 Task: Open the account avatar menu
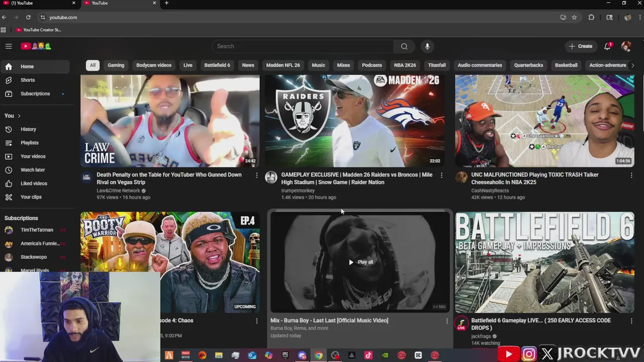point(626,46)
